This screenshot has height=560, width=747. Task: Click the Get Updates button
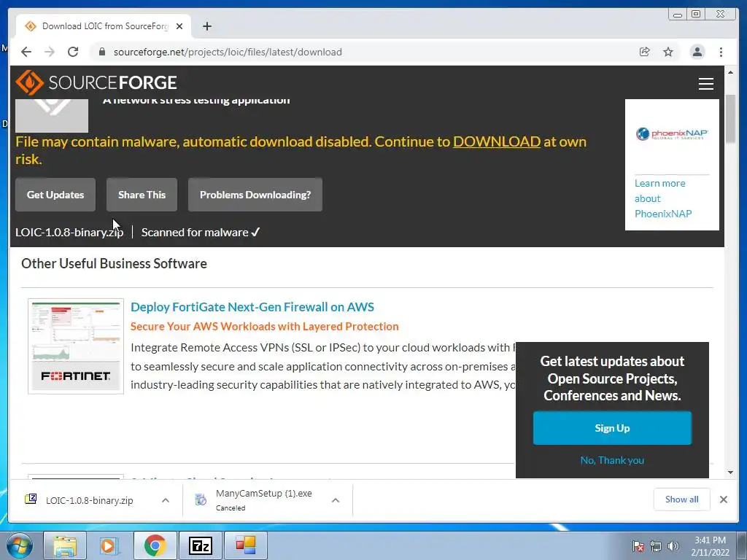pyautogui.click(x=55, y=194)
